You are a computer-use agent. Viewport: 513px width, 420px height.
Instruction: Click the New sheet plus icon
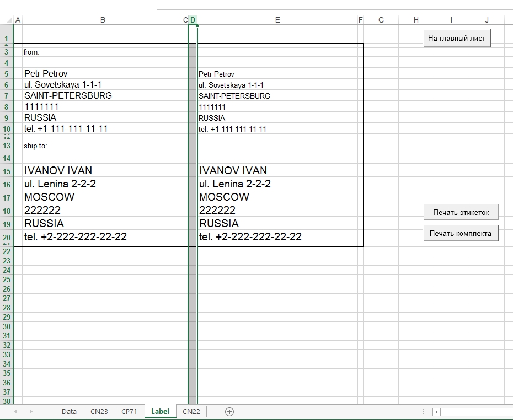pos(229,412)
